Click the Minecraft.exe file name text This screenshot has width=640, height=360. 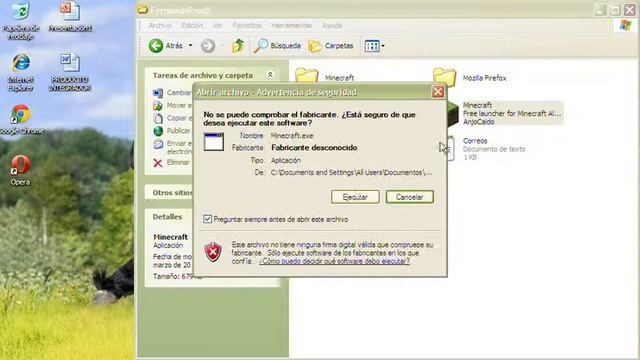pyautogui.click(x=292, y=136)
